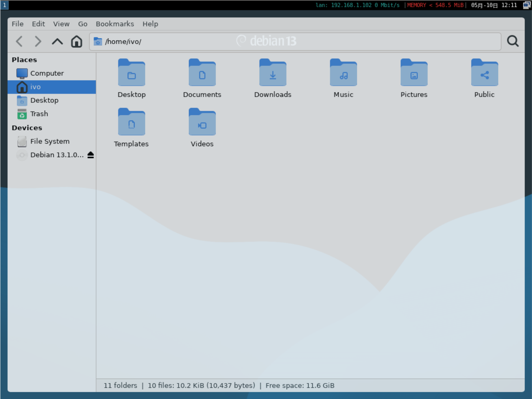Click the /home/ivo/ location path field

(295, 42)
